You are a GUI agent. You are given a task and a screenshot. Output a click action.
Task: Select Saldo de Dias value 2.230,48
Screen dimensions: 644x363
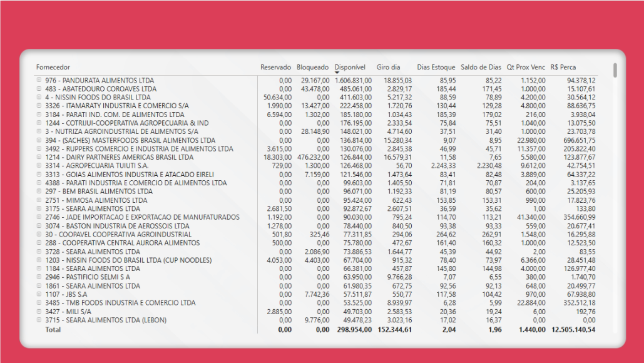click(x=489, y=166)
